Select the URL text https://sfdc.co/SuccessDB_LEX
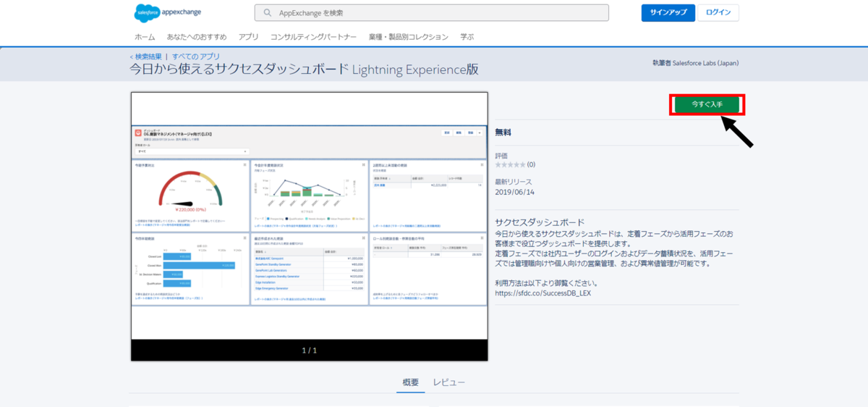The image size is (868, 407). point(543,294)
